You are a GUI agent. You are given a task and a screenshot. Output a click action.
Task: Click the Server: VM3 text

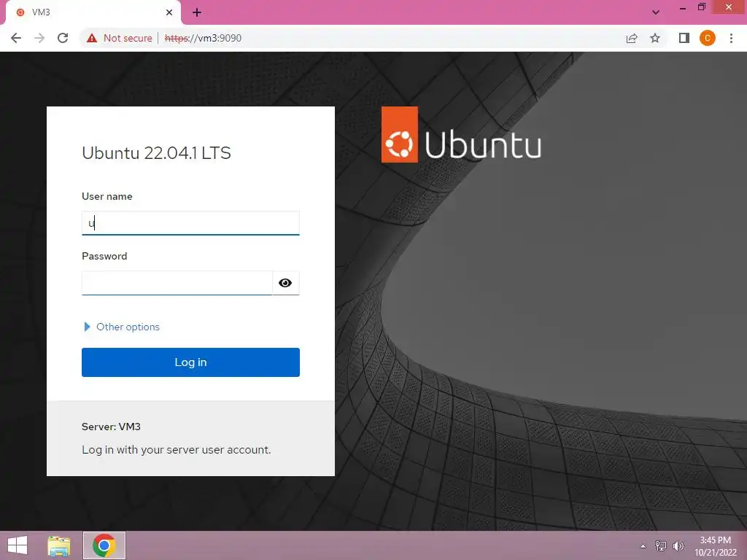pyautogui.click(x=111, y=427)
